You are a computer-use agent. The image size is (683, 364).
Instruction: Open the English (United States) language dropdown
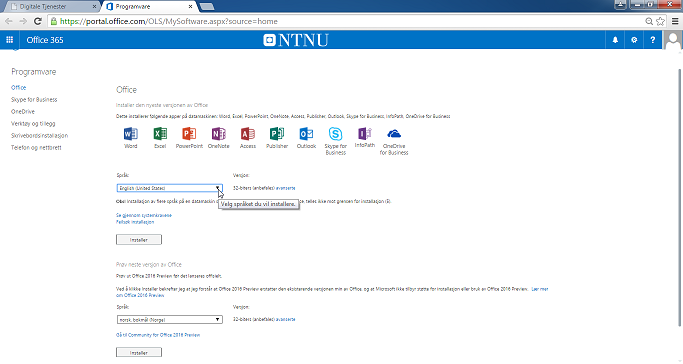click(169, 188)
